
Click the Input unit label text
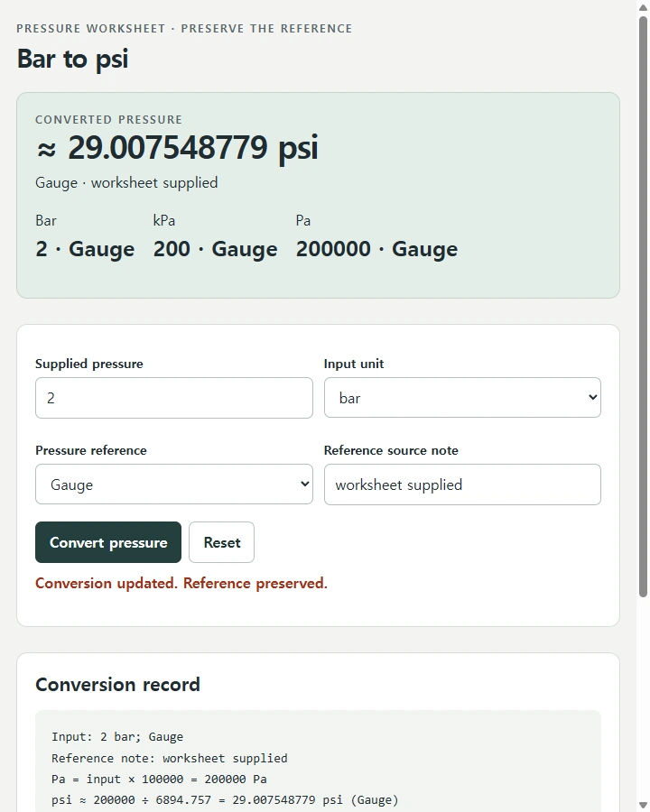tap(354, 364)
